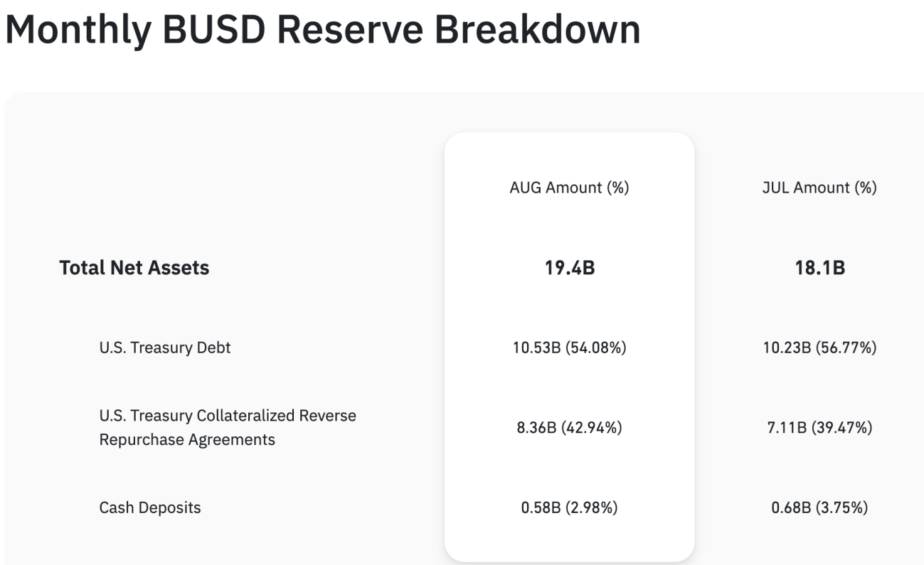The width and height of the screenshot is (924, 565).
Task: Click July Treasury Debt 10.23B (56.77%)
Action: 819,348
